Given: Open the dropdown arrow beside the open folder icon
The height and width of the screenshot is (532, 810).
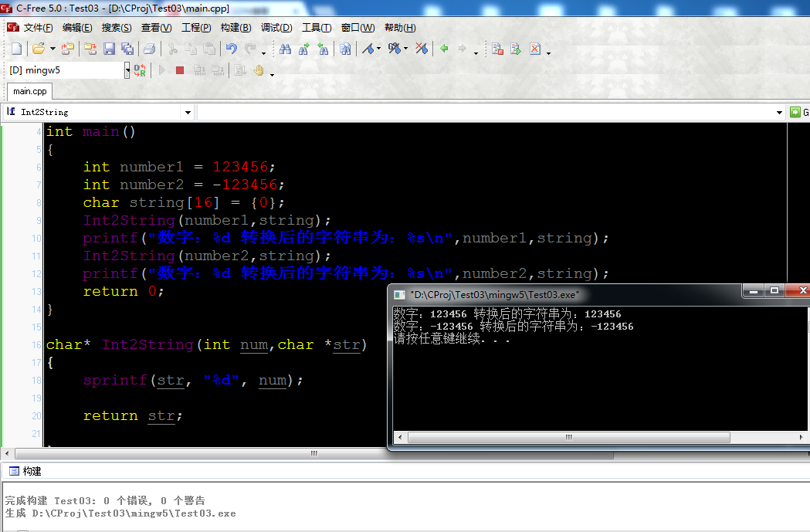Looking at the screenshot, I should pos(53,49).
